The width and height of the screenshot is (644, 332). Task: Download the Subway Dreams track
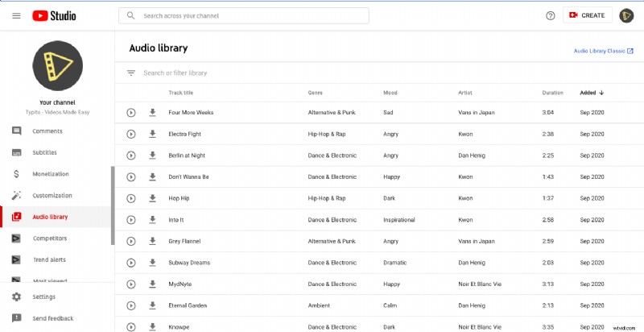[152, 262]
